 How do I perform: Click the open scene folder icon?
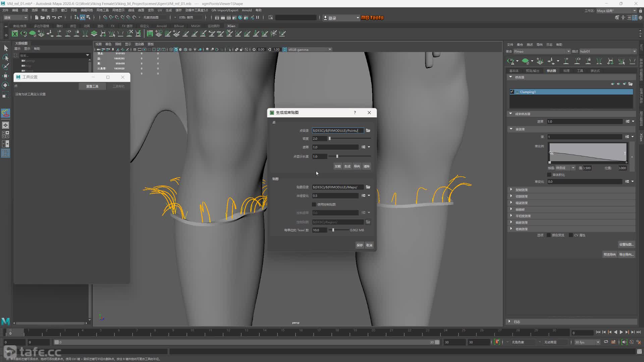tap(43, 17)
